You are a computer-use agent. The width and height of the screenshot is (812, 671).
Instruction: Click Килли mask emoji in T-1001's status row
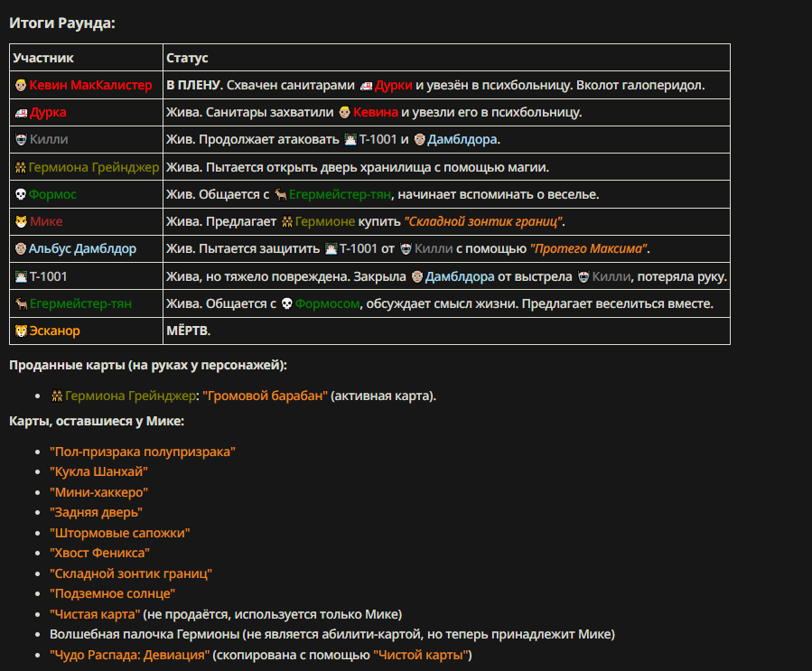pos(583,277)
